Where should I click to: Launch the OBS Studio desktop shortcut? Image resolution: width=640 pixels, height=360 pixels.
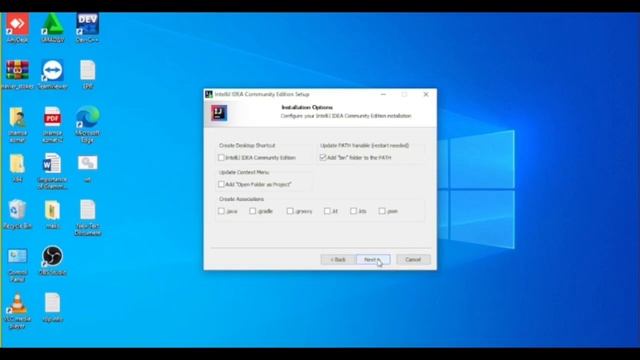pyautogui.click(x=53, y=261)
